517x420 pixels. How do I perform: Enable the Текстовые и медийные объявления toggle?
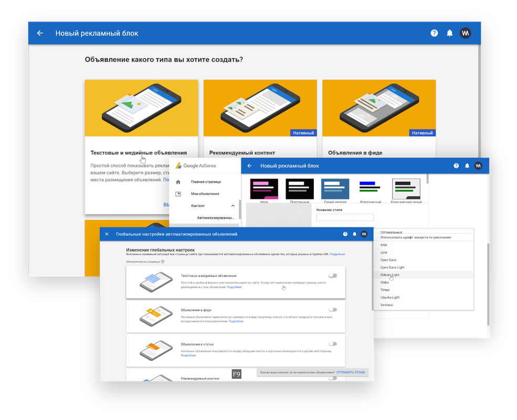pos(332,275)
